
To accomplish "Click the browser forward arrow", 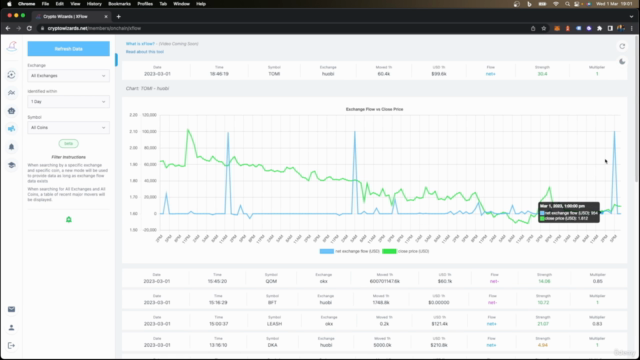I will point(18,28).
